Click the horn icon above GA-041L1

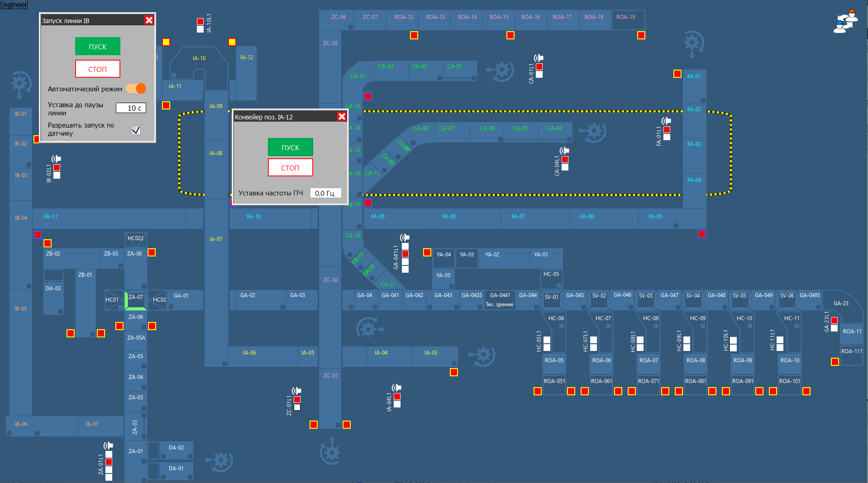[x=405, y=237]
